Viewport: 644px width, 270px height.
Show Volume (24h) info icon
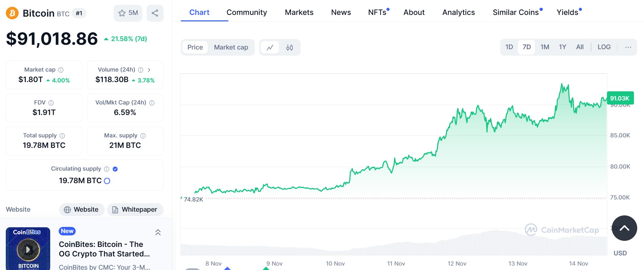click(140, 70)
